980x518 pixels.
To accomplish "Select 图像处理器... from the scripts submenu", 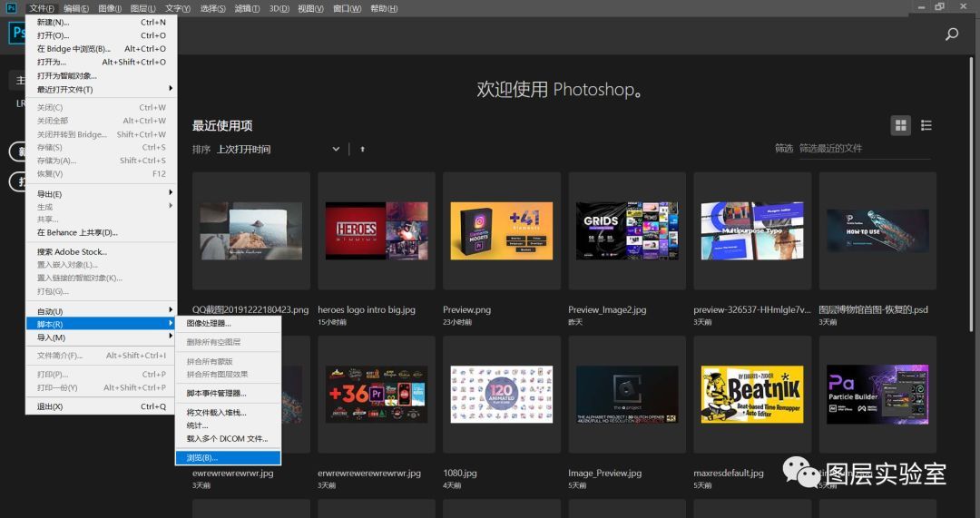I will coord(227,323).
